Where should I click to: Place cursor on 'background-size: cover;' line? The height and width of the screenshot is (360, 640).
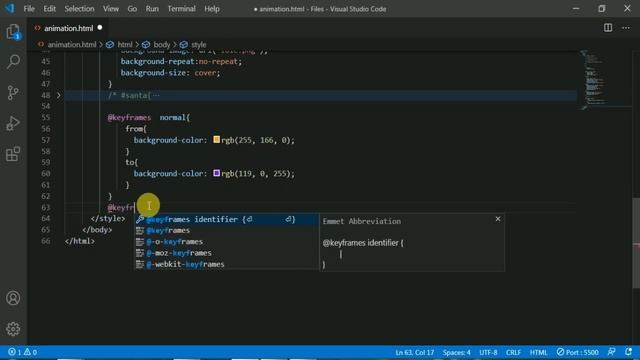click(170, 73)
